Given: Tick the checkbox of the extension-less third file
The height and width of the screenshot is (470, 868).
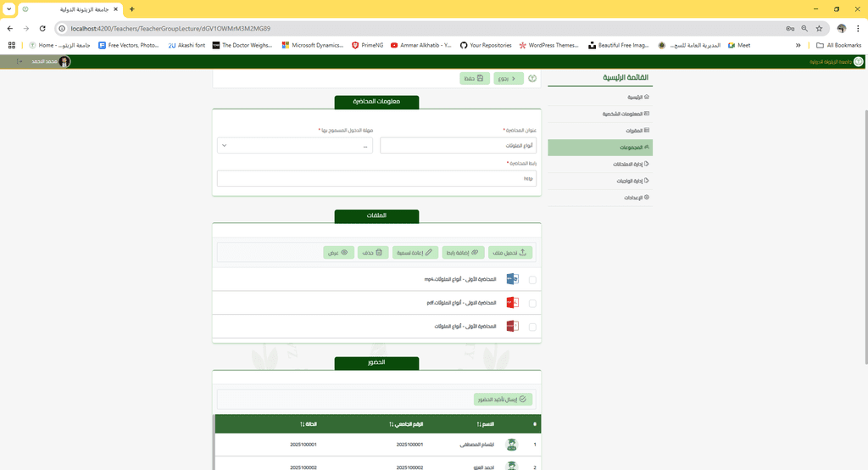Looking at the screenshot, I should [x=532, y=327].
